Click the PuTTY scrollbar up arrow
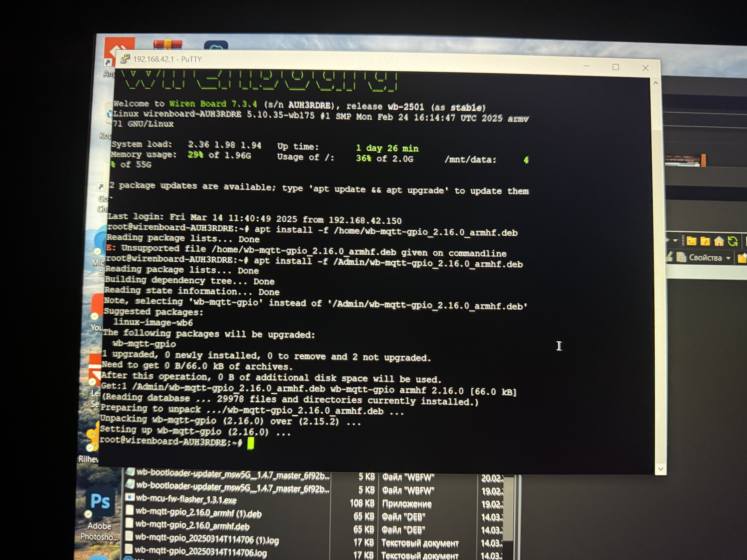Viewport: 747px width, 560px height. [x=655, y=83]
